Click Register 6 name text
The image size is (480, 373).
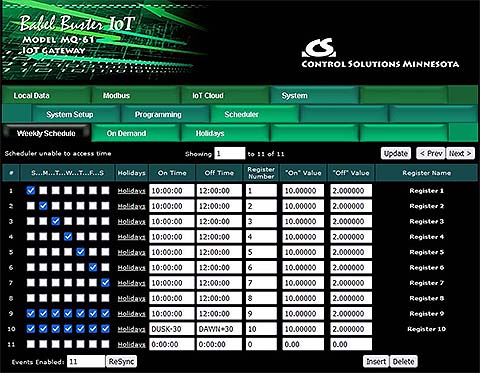(x=427, y=267)
